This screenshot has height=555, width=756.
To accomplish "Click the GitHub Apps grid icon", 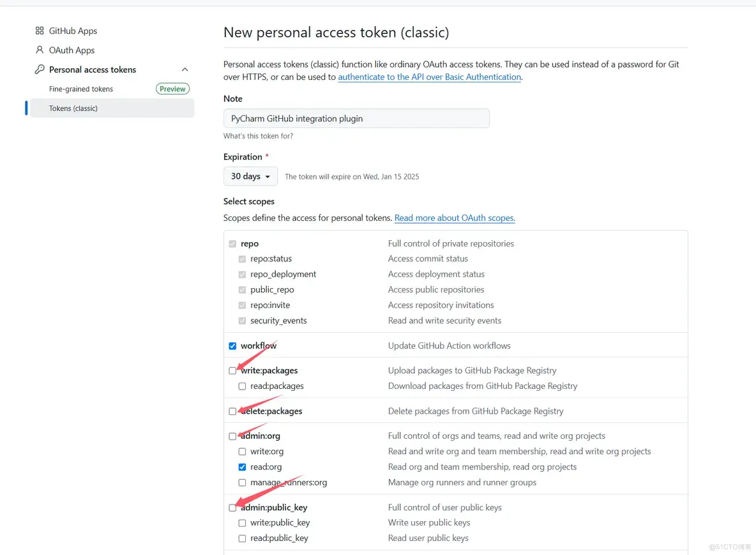I will click(x=40, y=31).
